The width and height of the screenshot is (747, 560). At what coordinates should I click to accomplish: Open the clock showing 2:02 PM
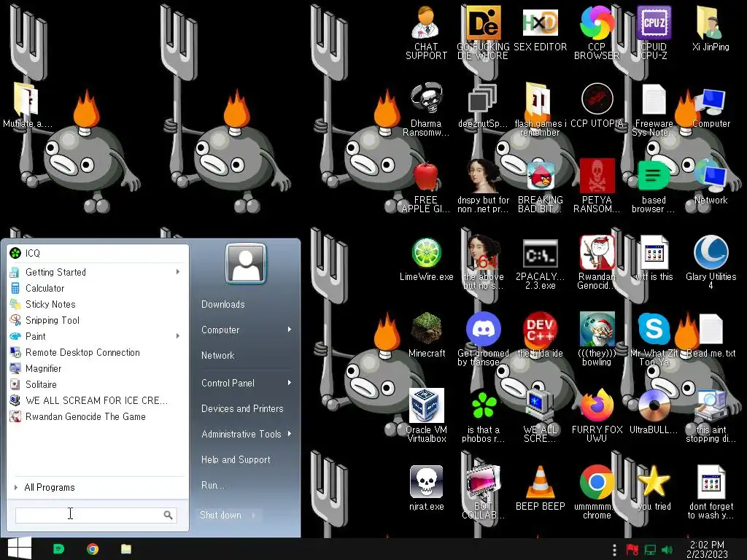pyautogui.click(x=707, y=550)
